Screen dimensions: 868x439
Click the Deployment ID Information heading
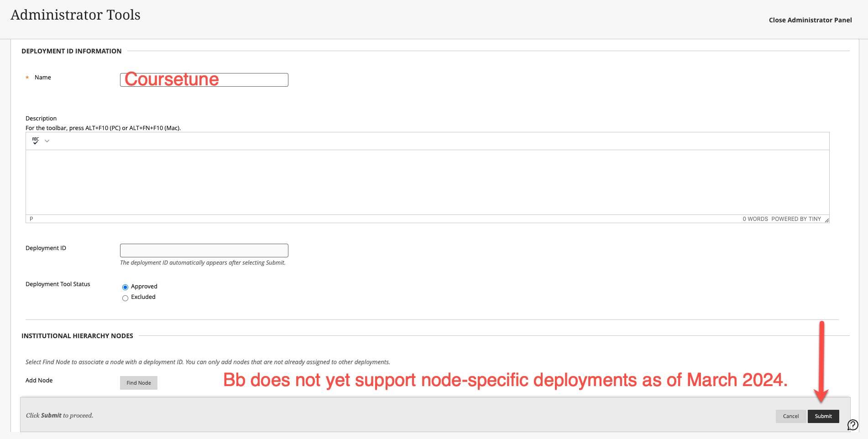click(71, 51)
